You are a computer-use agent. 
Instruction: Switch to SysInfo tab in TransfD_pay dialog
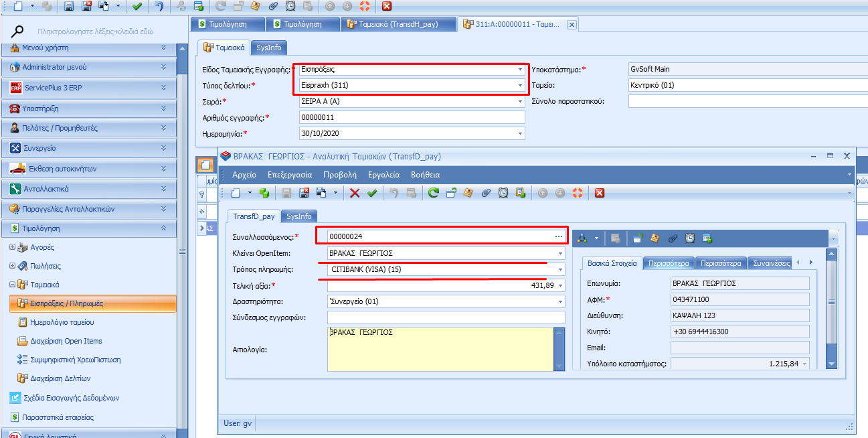298,216
